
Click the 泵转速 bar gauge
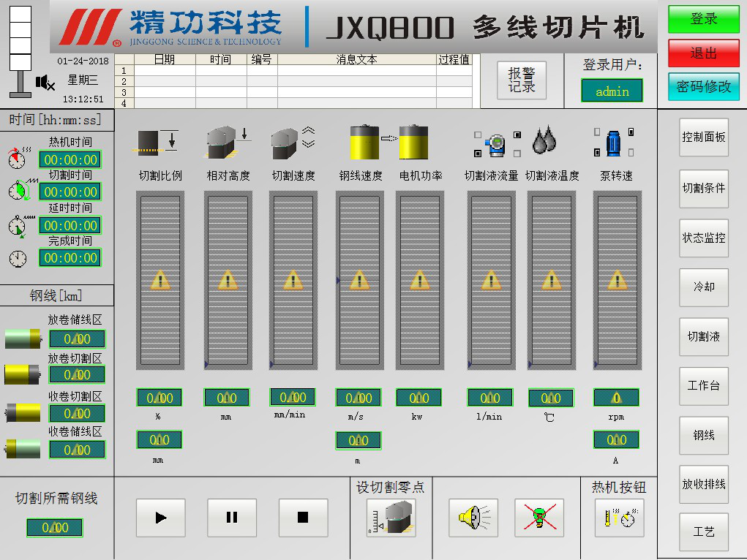coord(618,281)
